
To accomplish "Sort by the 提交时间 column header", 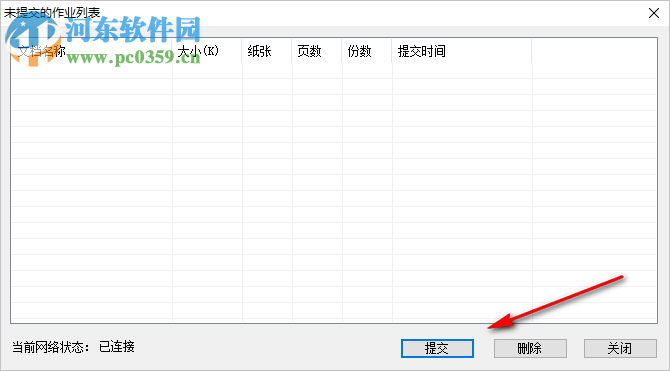I will point(461,51).
